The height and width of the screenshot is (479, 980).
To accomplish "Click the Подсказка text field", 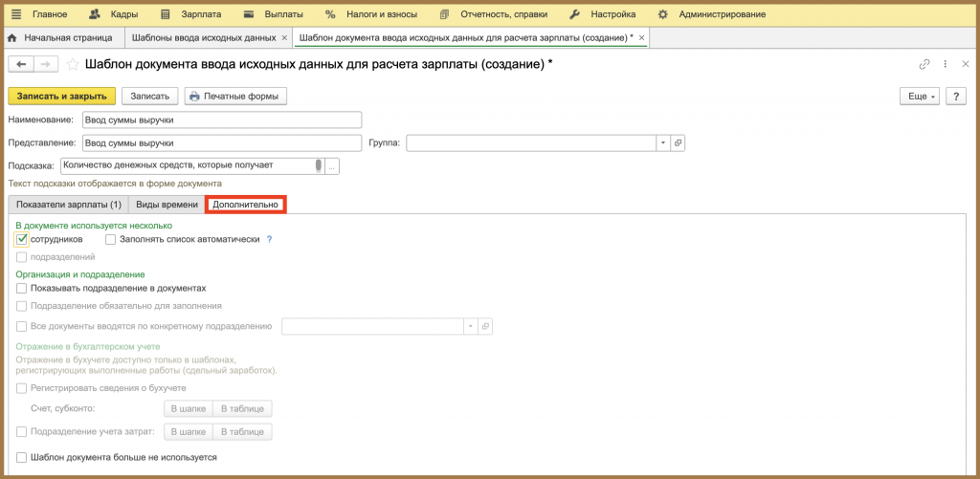I will [x=189, y=166].
